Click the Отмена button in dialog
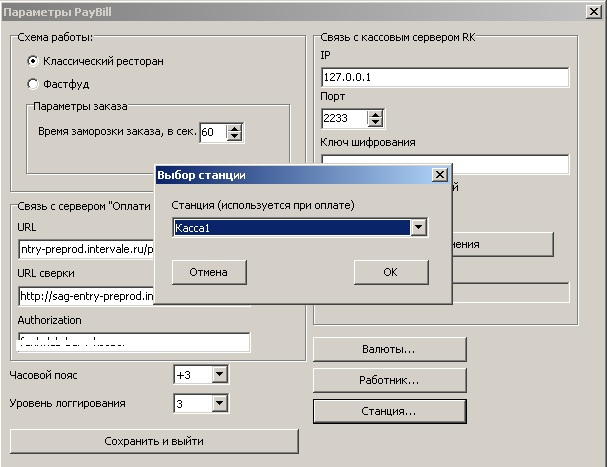 tap(209, 272)
